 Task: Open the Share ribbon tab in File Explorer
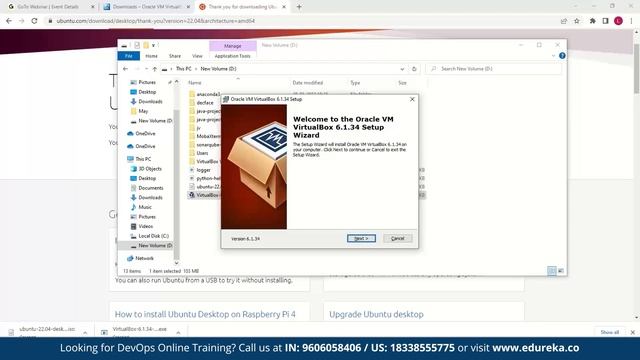(x=175, y=56)
